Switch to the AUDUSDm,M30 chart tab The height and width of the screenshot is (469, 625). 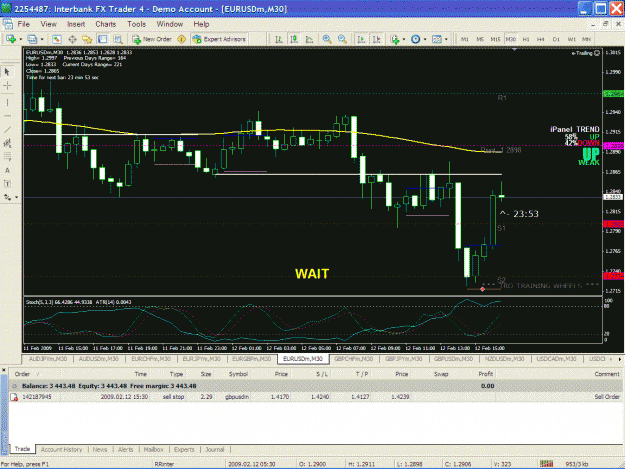98,359
